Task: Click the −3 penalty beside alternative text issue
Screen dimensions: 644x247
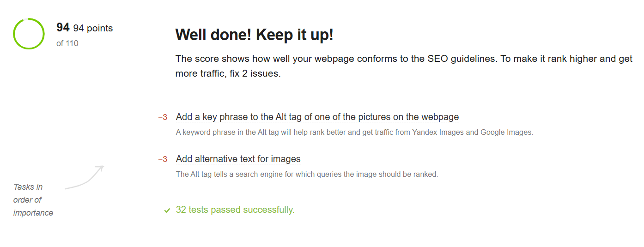Action: [x=163, y=159]
